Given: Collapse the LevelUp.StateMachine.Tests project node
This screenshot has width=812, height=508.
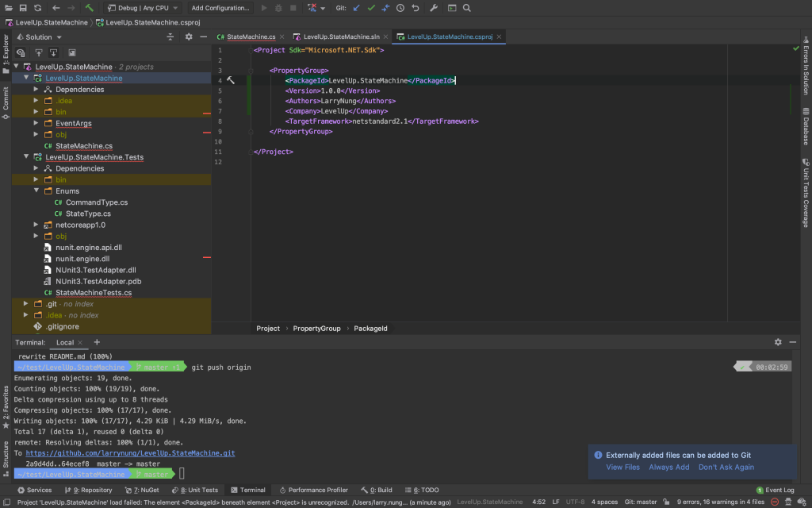Looking at the screenshot, I should [26, 156].
